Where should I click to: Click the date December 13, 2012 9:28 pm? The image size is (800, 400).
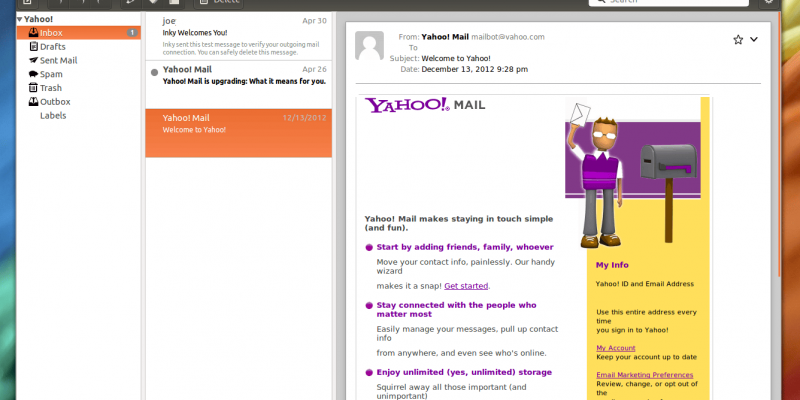click(474, 69)
